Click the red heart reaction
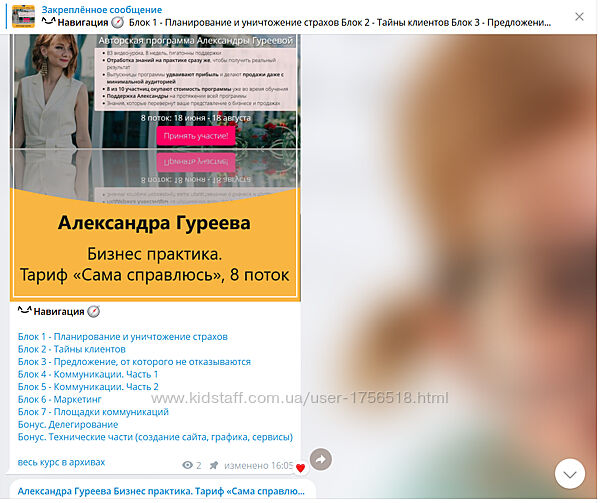Image resolution: width=600 pixels, height=503 pixels. click(300, 468)
